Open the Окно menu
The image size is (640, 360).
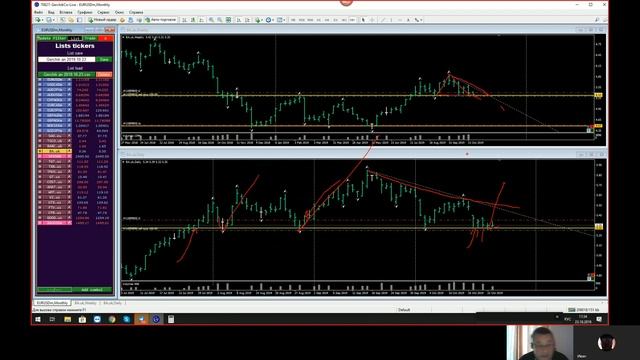(119, 12)
